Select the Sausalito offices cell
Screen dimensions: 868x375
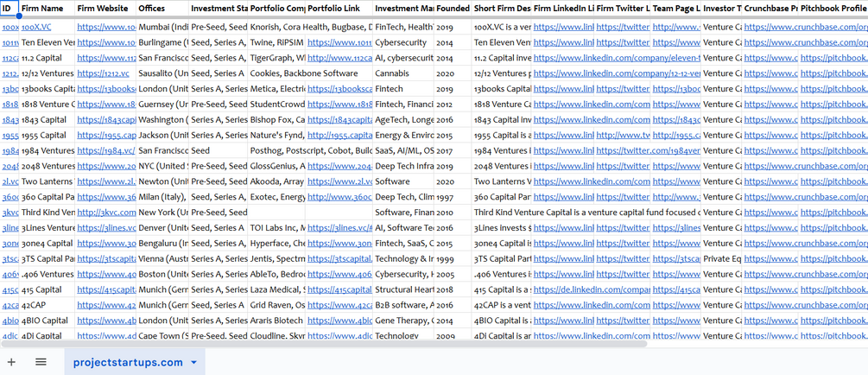click(162, 73)
